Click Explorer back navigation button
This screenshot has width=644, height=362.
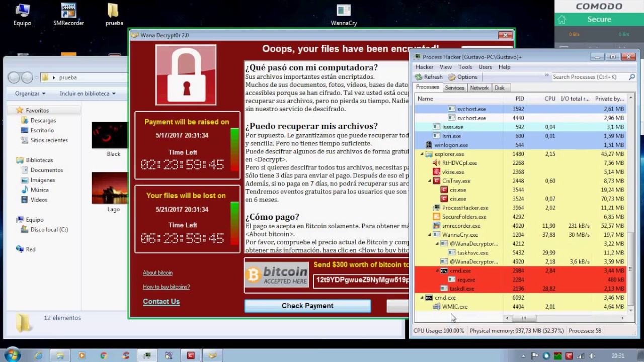pyautogui.click(x=14, y=77)
